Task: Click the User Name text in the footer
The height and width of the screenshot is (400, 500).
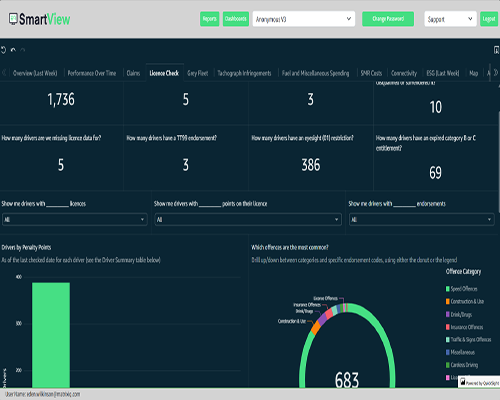Action: point(43,394)
